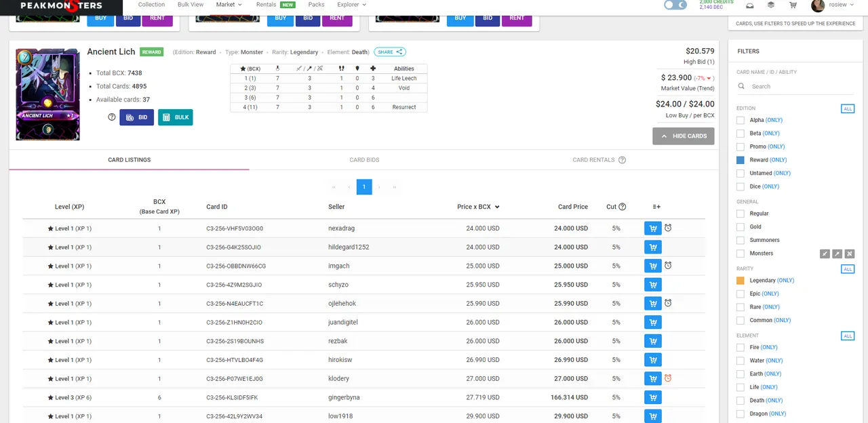Add hirokisw's listing to cart
The height and width of the screenshot is (423, 868).
click(652, 360)
